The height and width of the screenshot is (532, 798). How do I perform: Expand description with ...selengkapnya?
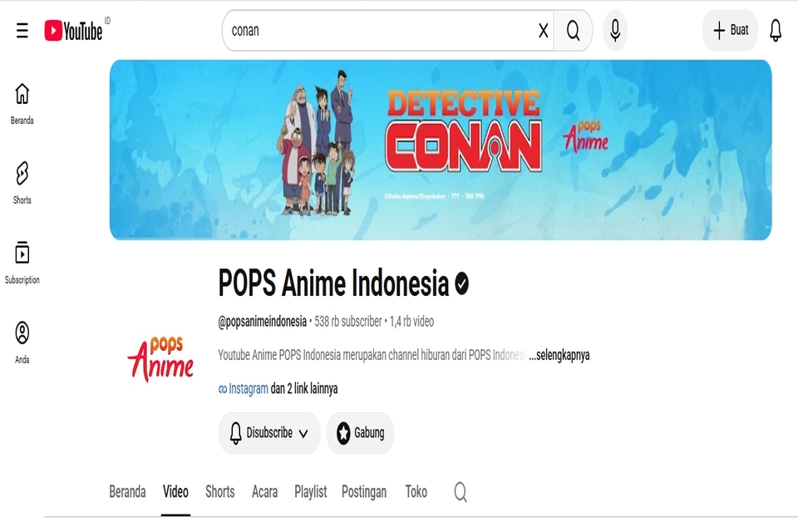coord(559,355)
